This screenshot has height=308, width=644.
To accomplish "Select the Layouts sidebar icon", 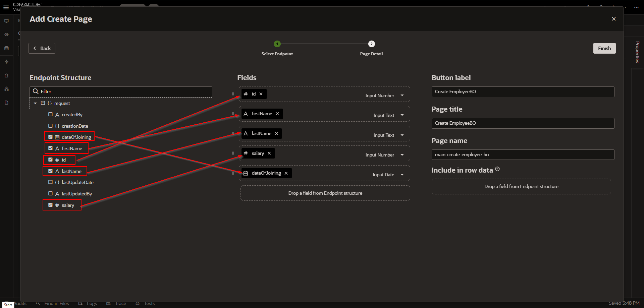I will (6, 89).
